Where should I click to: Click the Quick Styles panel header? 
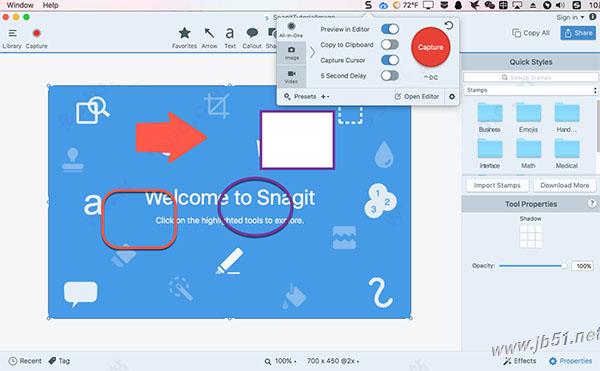[x=531, y=62]
